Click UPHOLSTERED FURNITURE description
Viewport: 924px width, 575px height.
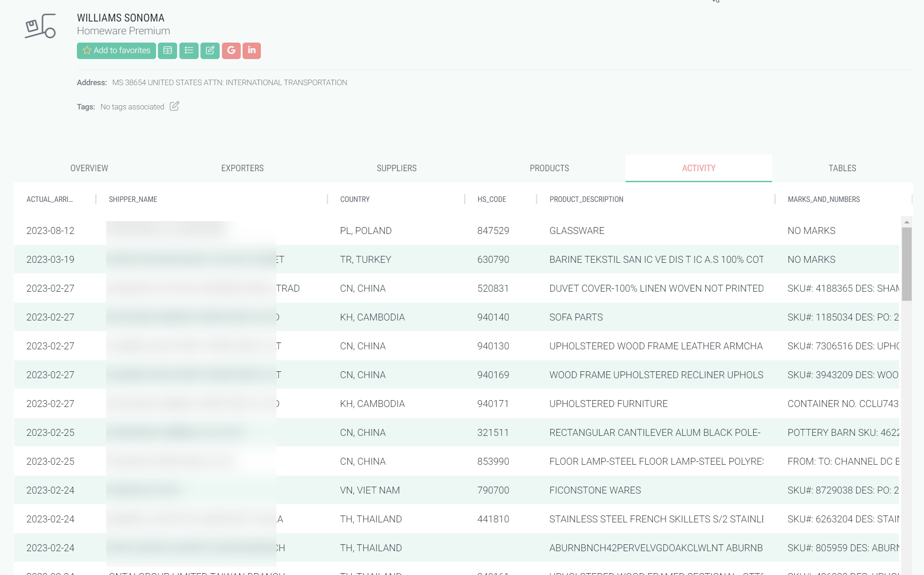[609, 404]
